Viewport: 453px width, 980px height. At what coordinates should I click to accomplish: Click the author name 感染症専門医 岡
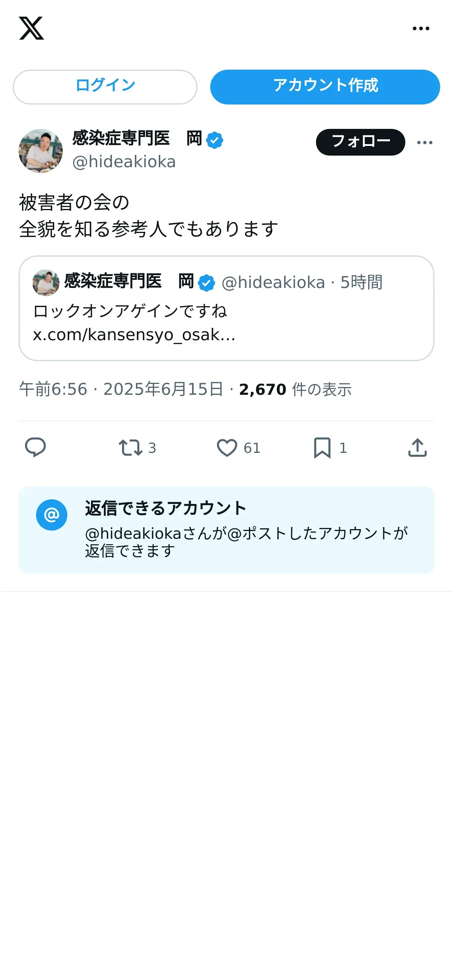coord(137,138)
